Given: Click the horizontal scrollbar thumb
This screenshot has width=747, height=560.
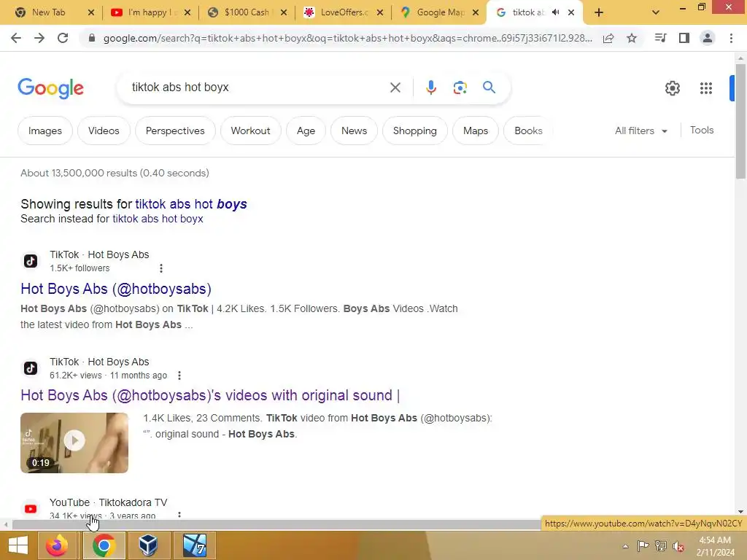Looking at the screenshot, I should pyautogui.click(x=276, y=525).
